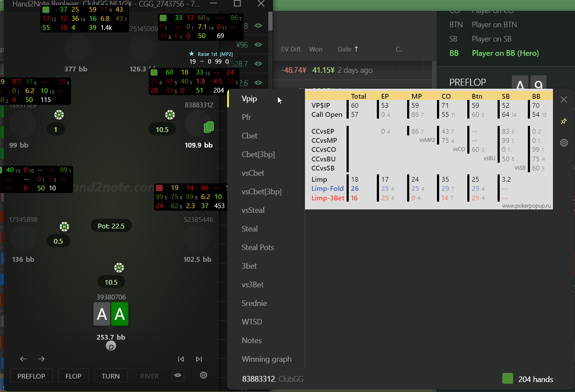Click hero player 39380706 name

111,297
